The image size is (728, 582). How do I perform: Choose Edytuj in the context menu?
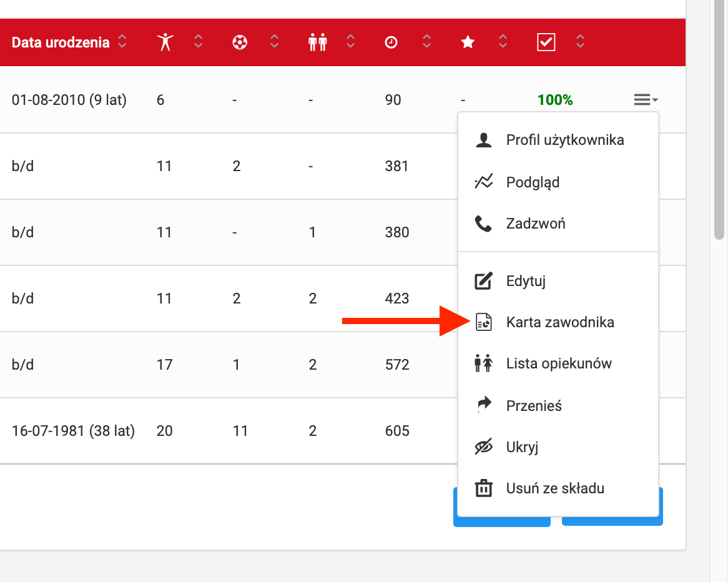pos(526,281)
